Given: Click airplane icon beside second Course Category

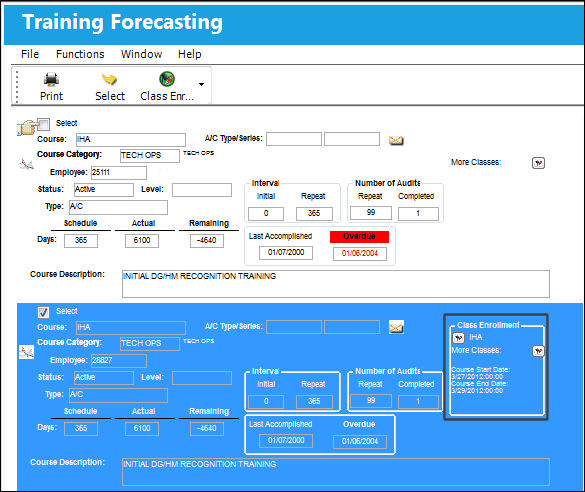Looking at the screenshot, I should point(26,352).
